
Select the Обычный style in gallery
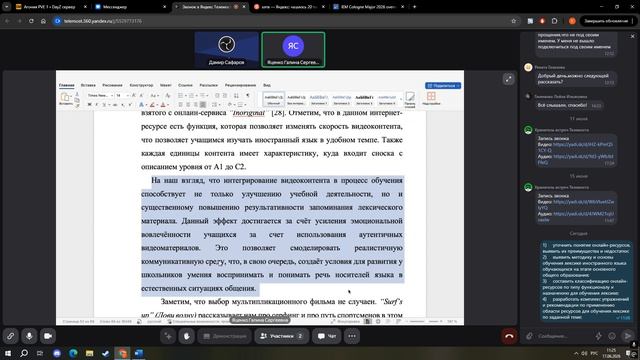(273, 99)
